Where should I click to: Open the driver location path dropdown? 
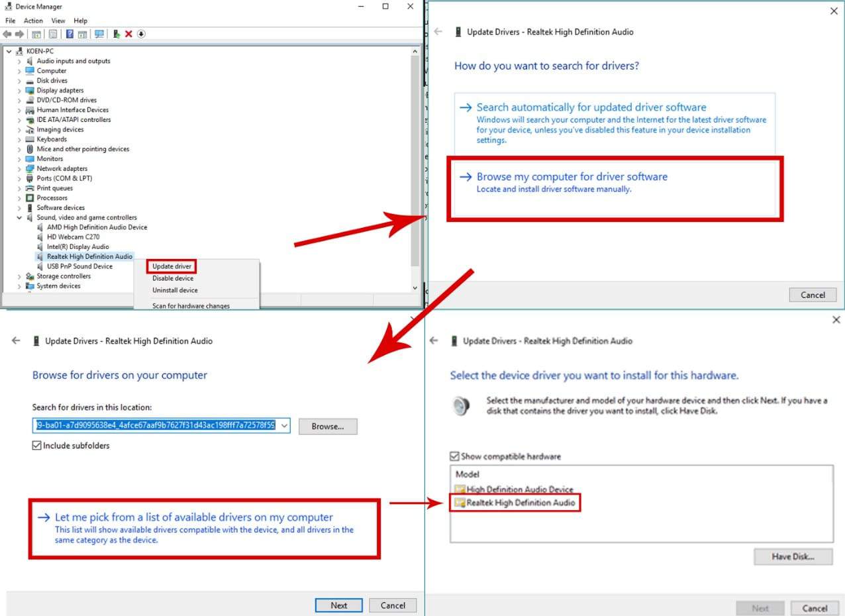(x=284, y=426)
